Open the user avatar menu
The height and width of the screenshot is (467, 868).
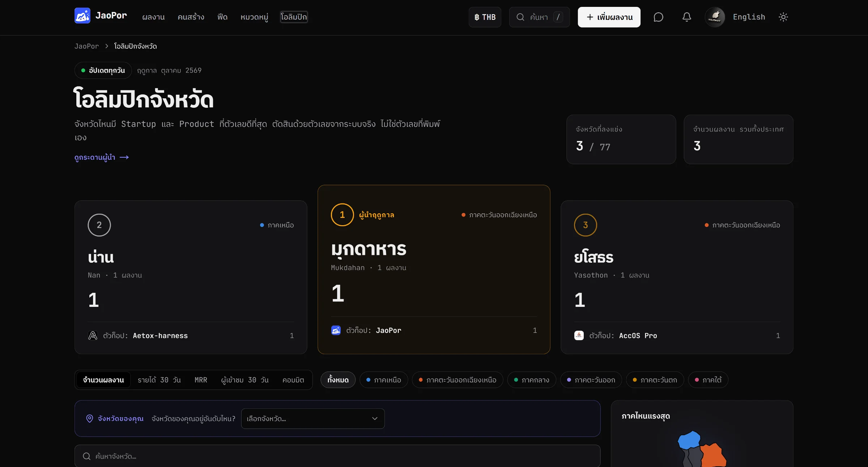click(715, 17)
